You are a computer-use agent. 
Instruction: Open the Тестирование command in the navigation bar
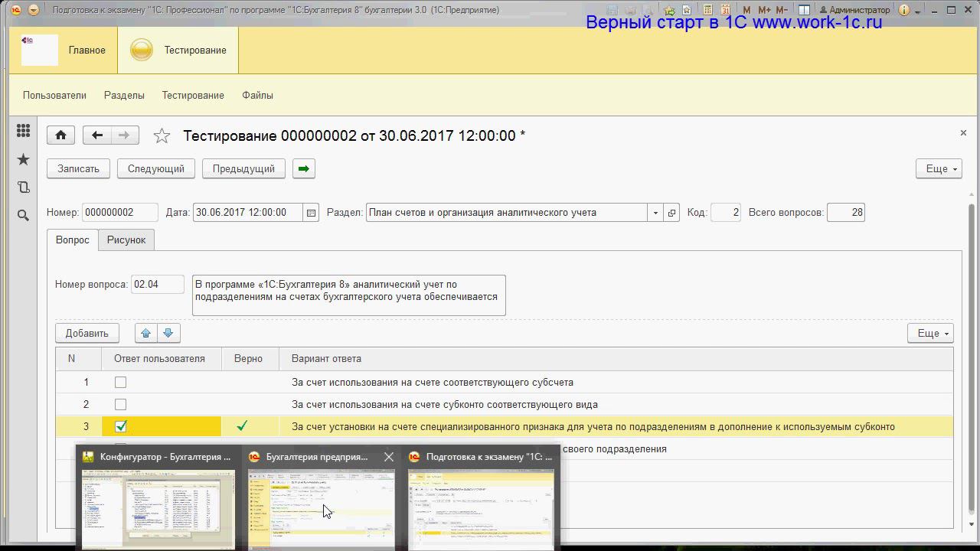tap(193, 96)
